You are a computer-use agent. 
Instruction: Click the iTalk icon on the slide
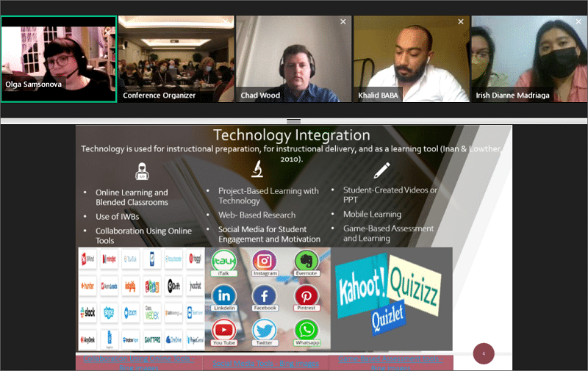(x=224, y=261)
